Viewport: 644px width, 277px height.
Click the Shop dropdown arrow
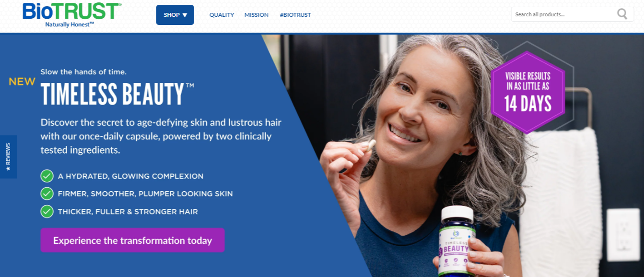[185, 15]
